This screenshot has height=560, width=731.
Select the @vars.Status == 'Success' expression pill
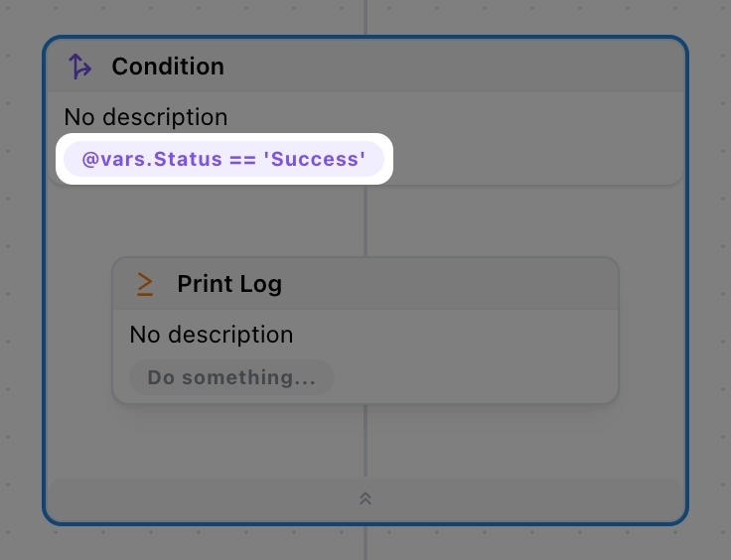pyautogui.click(x=224, y=159)
